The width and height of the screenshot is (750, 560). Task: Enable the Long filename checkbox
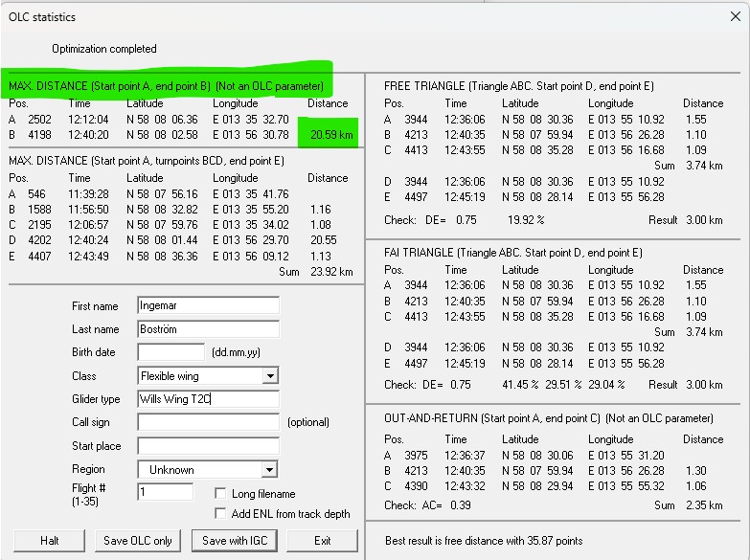click(x=220, y=494)
